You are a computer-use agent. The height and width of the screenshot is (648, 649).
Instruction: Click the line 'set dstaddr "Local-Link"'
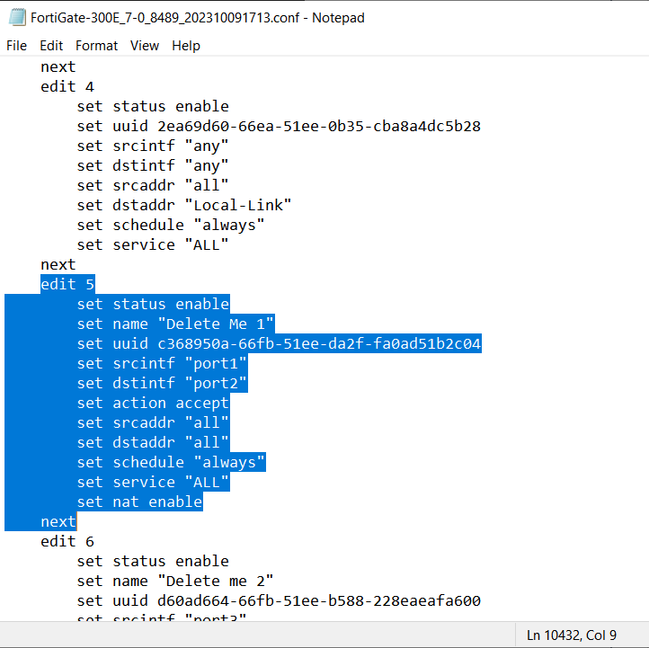pos(184,205)
